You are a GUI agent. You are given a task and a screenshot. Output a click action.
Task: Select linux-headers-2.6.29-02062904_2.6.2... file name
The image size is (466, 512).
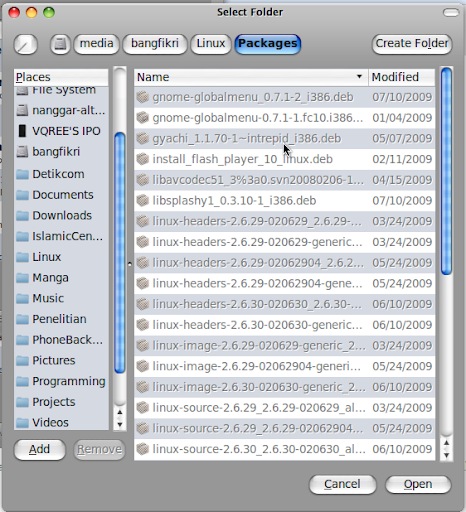click(x=258, y=263)
